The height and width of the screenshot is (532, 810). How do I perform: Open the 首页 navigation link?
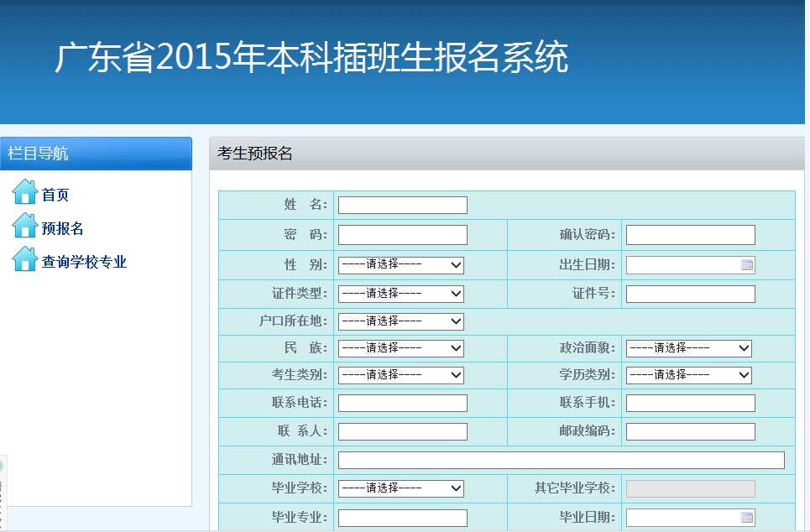click(x=55, y=196)
